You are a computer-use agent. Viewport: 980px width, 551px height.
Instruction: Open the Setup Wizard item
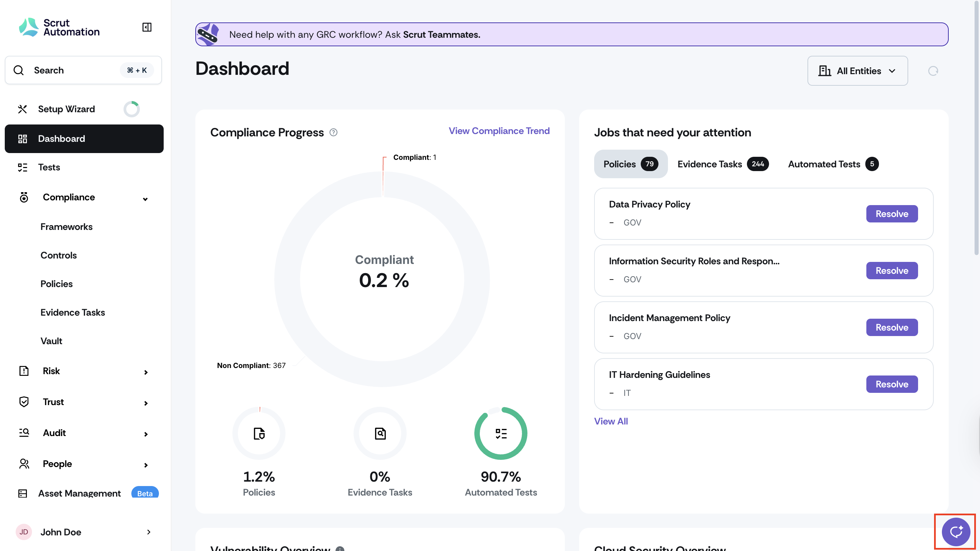67,109
